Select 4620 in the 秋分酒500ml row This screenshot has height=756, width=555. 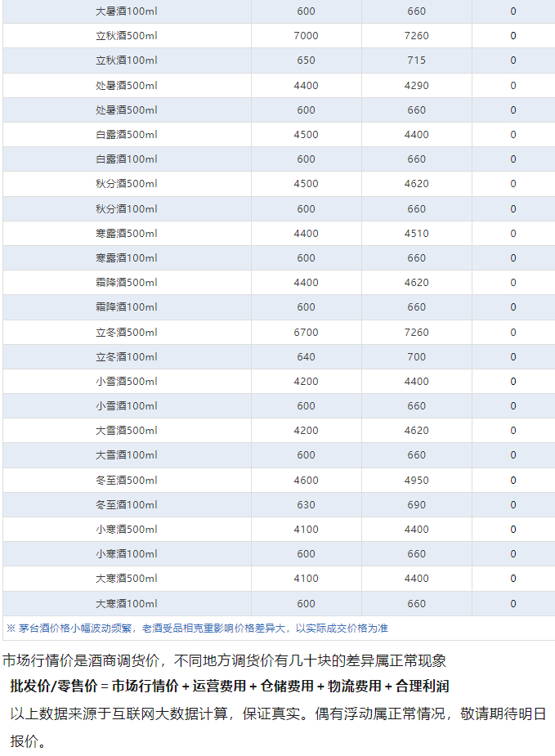coord(416,184)
